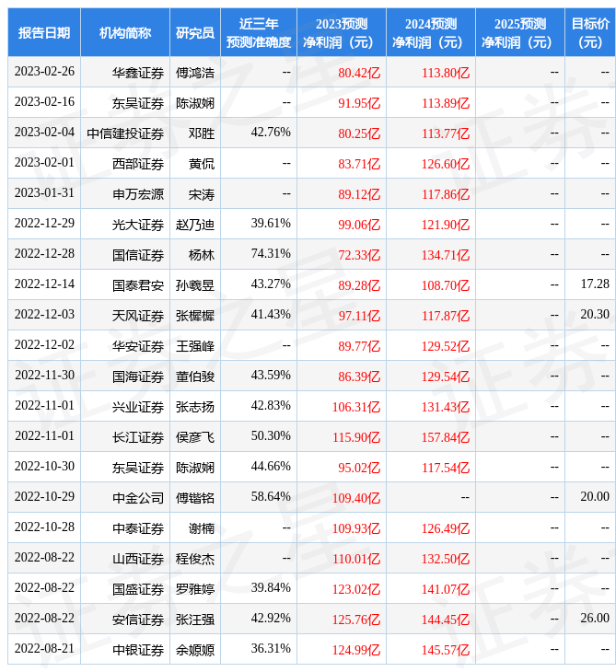616x672 pixels.
Task: Click target price 20.00
Action: [595, 497]
